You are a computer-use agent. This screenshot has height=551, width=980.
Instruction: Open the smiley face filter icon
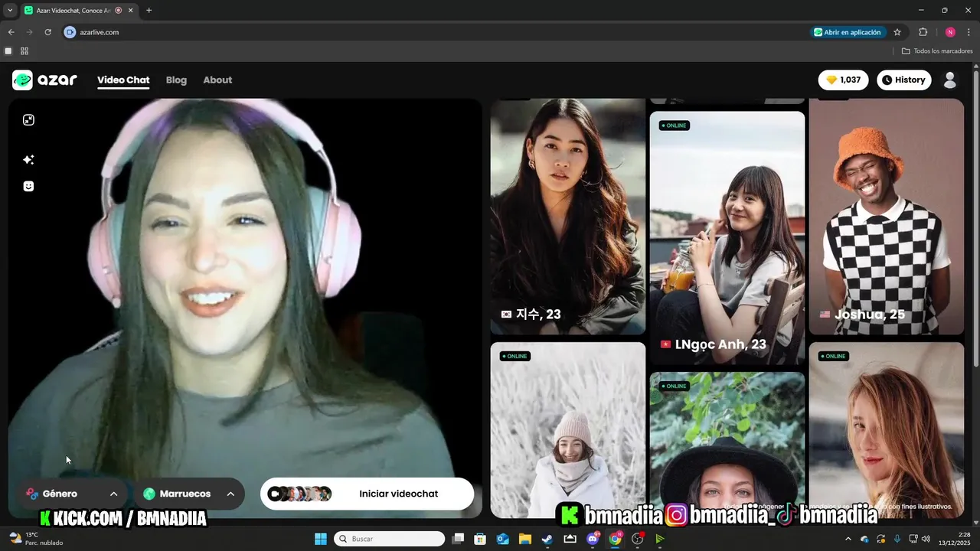[x=28, y=186]
